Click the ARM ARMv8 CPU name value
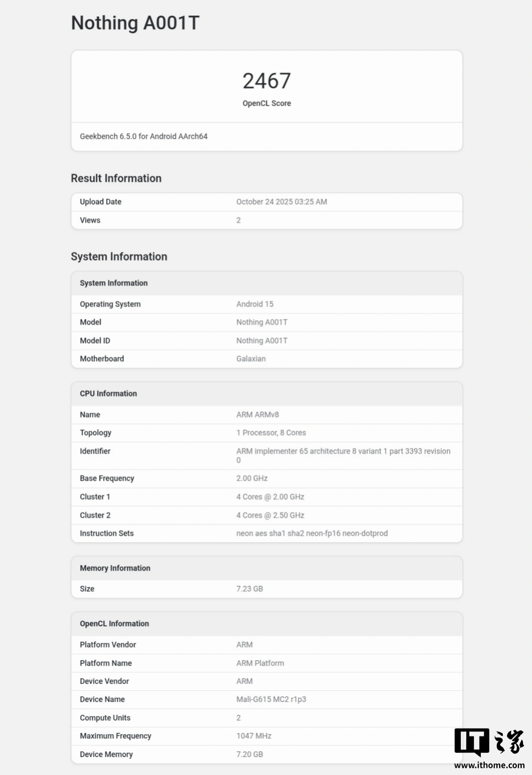 257,415
